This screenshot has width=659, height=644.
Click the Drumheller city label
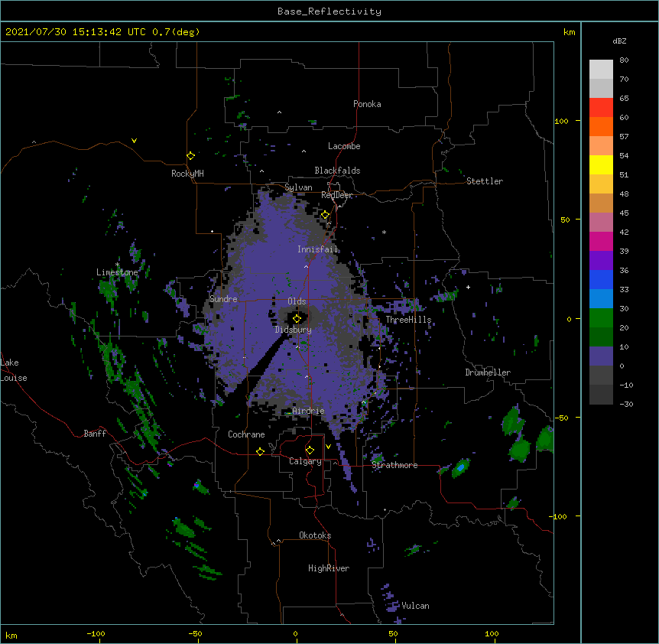[488, 372]
